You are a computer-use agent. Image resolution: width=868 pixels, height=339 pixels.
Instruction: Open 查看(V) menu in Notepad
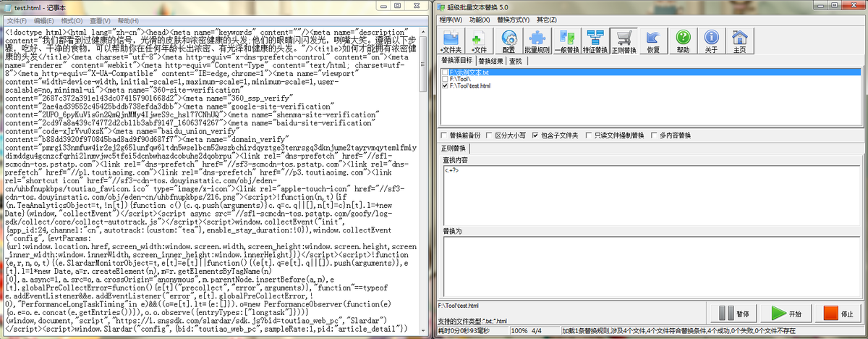[101, 20]
